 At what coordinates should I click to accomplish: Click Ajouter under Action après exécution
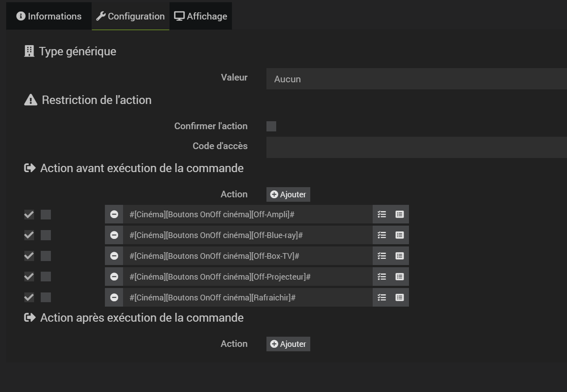[x=288, y=344]
